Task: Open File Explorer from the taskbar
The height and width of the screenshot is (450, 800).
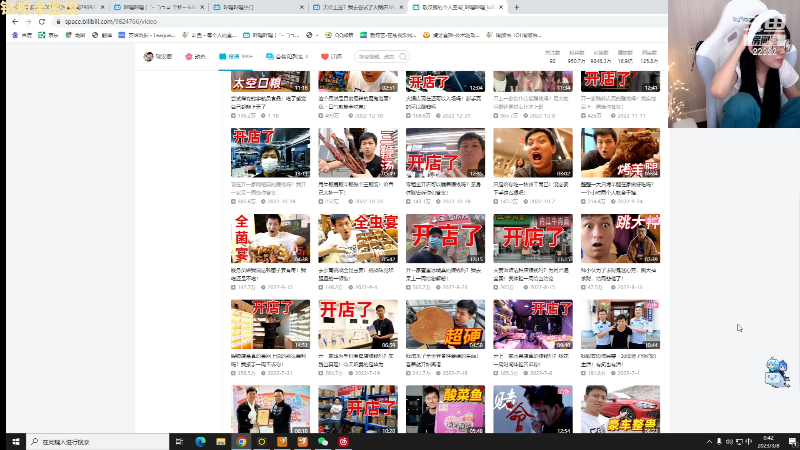Action: (220, 442)
